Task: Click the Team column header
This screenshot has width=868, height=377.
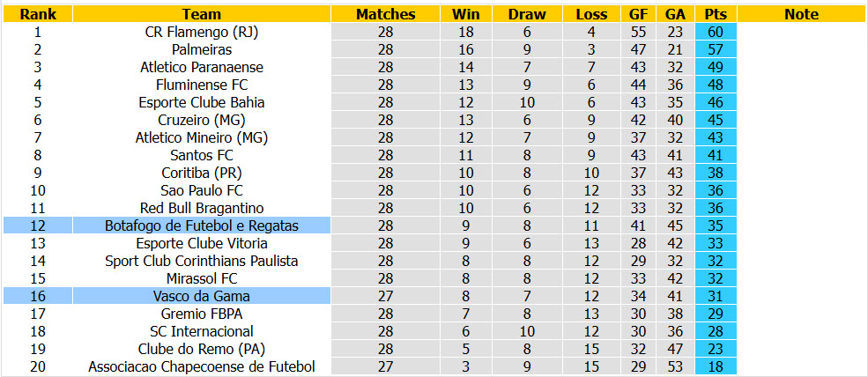Action: pyautogui.click(x=202, y=14)
